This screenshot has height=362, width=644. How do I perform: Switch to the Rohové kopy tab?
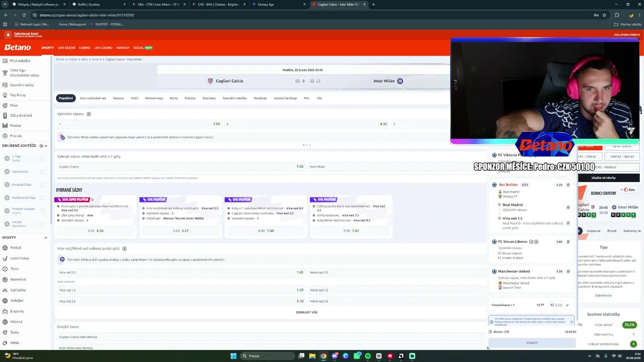tap(154, 98)
